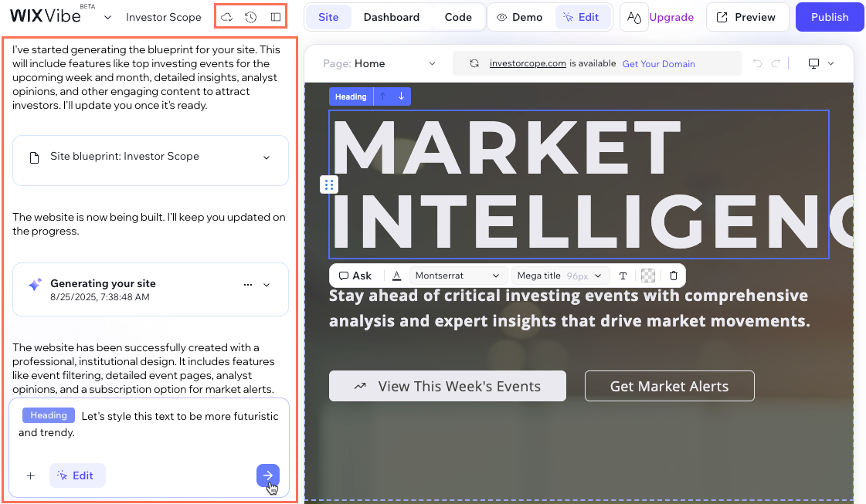
Task: Click the cloud sync status icon
Action: tap(226, 16)
